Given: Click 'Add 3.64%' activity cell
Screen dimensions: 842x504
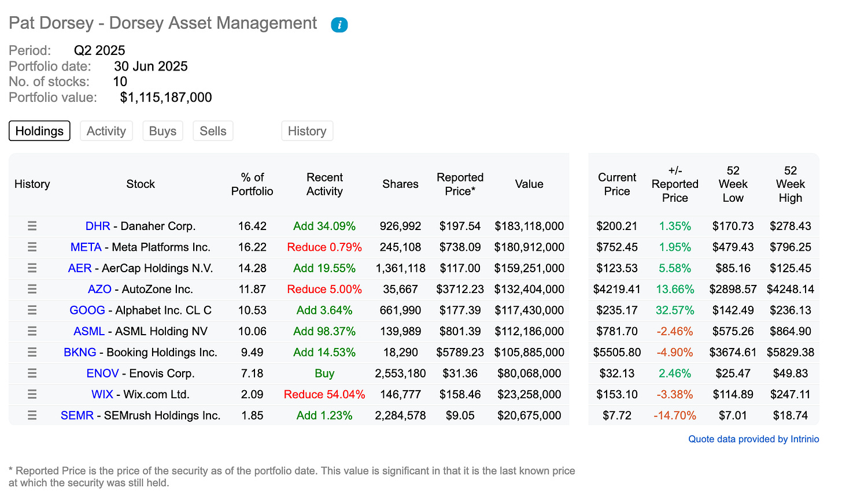Looking at the screenshot, I should point(324,310).
